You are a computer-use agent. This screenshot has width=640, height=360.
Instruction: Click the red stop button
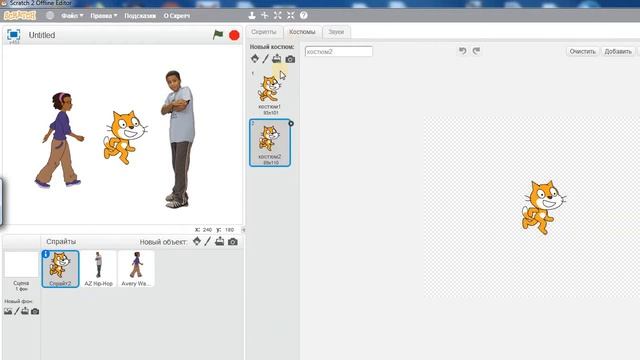point(234,36)
